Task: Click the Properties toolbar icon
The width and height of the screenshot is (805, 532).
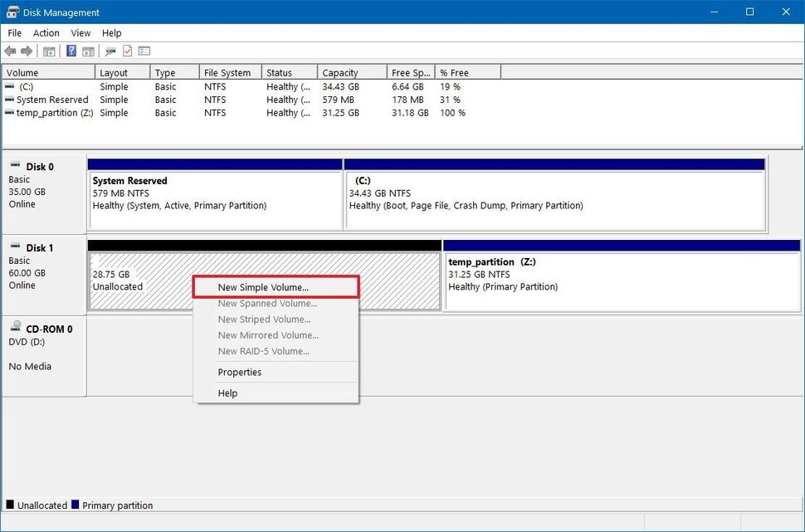Action: pyautogui.click(x=110, y=51)
